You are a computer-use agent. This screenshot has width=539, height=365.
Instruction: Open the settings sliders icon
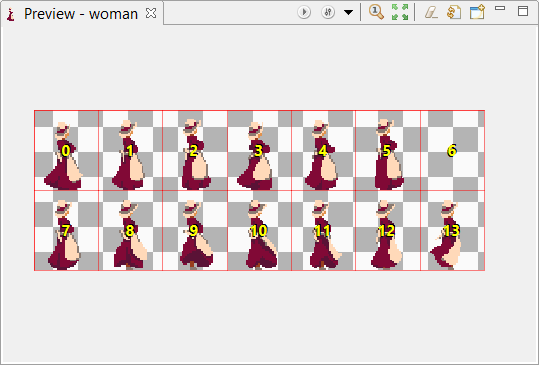point(328,12)
